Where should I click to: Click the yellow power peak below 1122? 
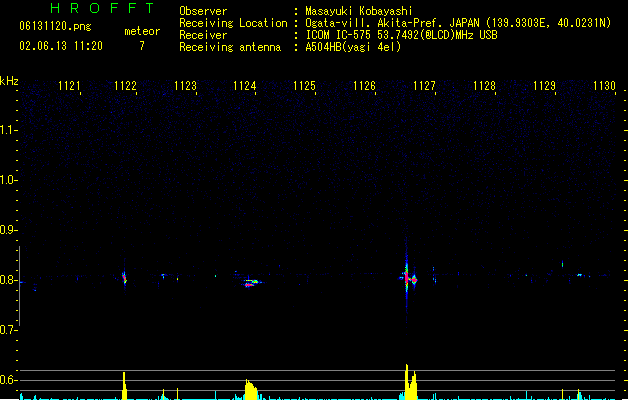tap(124, 386)
